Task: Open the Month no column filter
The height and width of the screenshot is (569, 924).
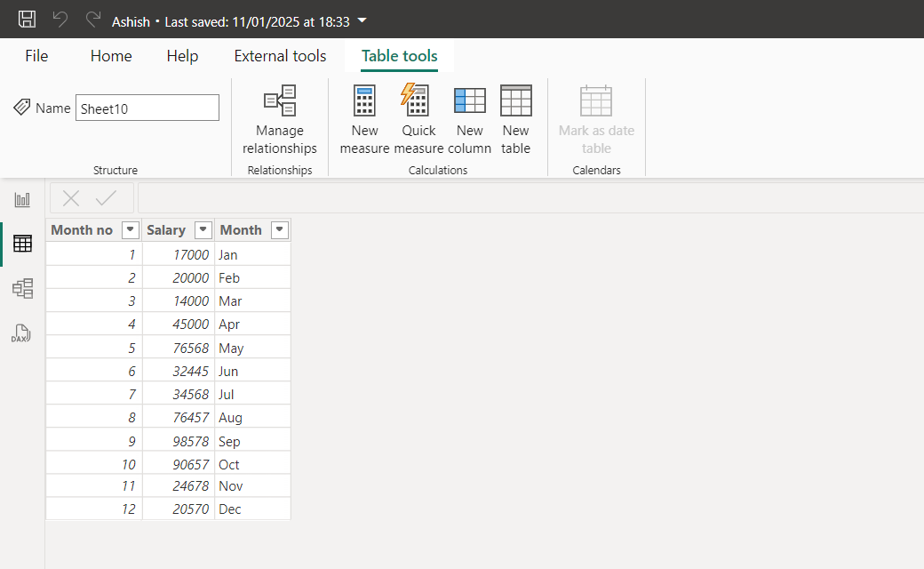Action: (130, 229)
